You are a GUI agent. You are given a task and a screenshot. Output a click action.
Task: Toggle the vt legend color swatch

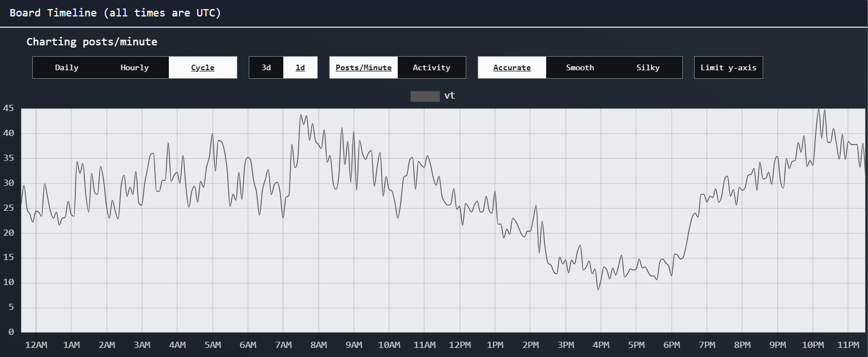425,96
